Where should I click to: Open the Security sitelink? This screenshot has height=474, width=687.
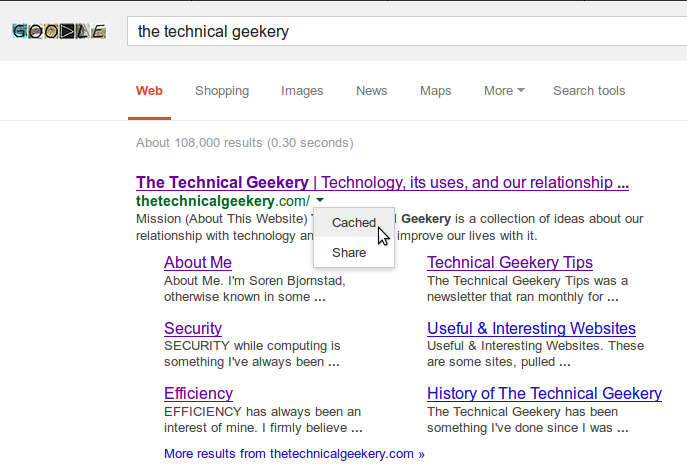[x=193, y=328]
